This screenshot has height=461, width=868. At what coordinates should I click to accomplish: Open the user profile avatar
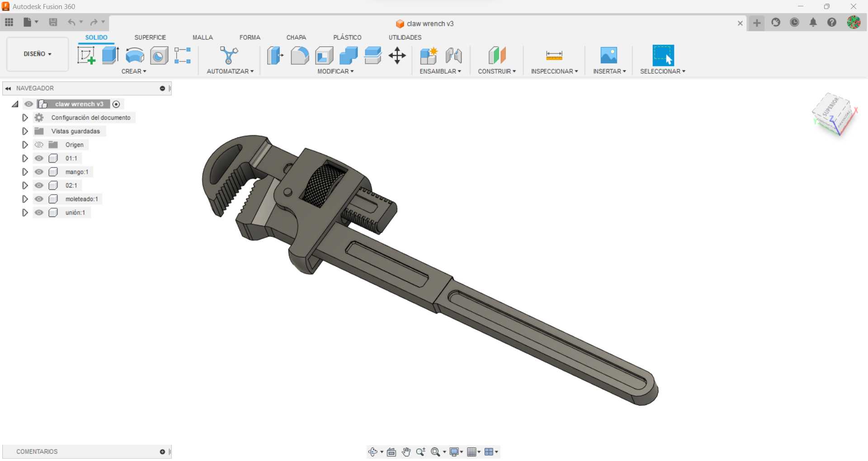854,22
